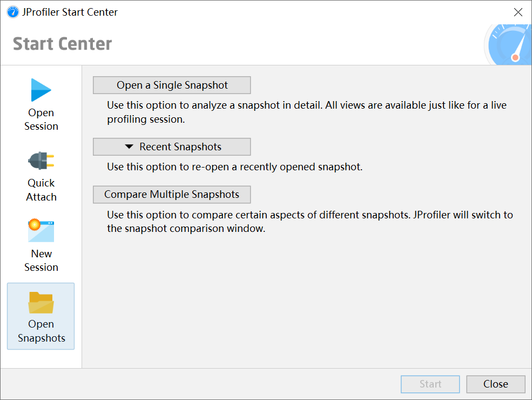The image size is (532, 400).
Task: Click the JProfiler title bar app icon
Action: [x=13, y=12]
